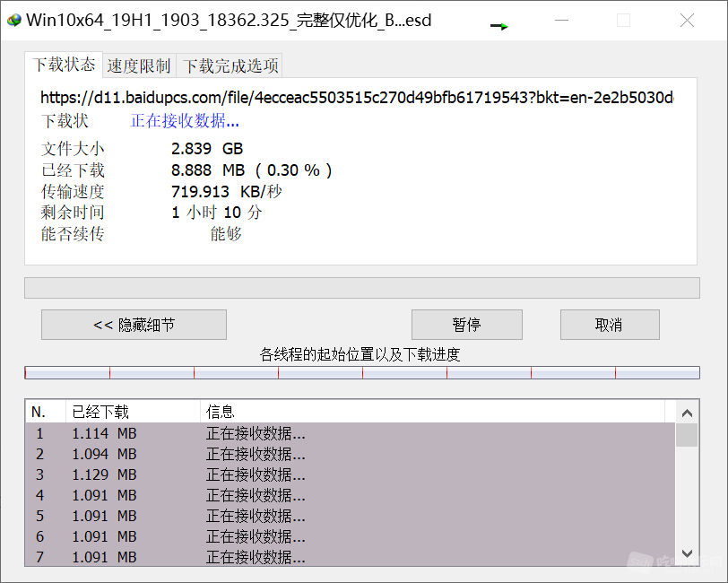The image size is (728, 583).
Task: Open the 速度限制 tab
Action: click(x=139, y=65)
